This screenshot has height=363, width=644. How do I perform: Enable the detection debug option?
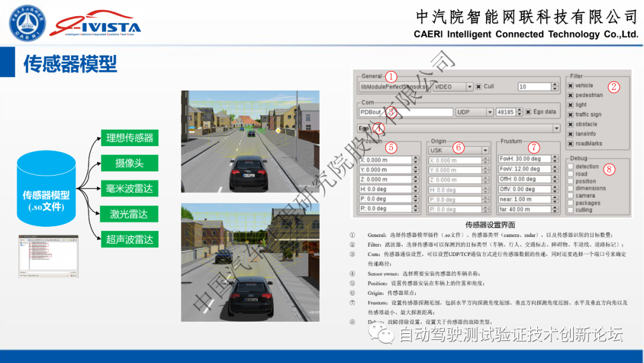[x=569, y=167]
